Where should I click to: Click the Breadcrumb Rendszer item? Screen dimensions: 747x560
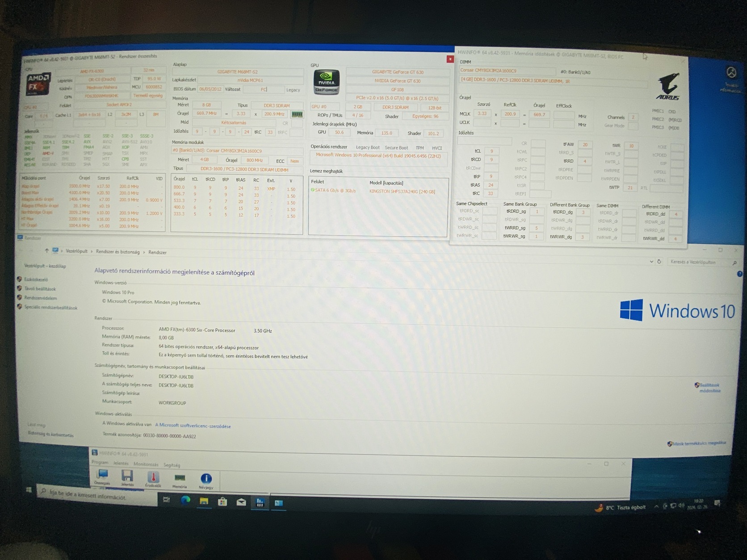coord(157,252)
